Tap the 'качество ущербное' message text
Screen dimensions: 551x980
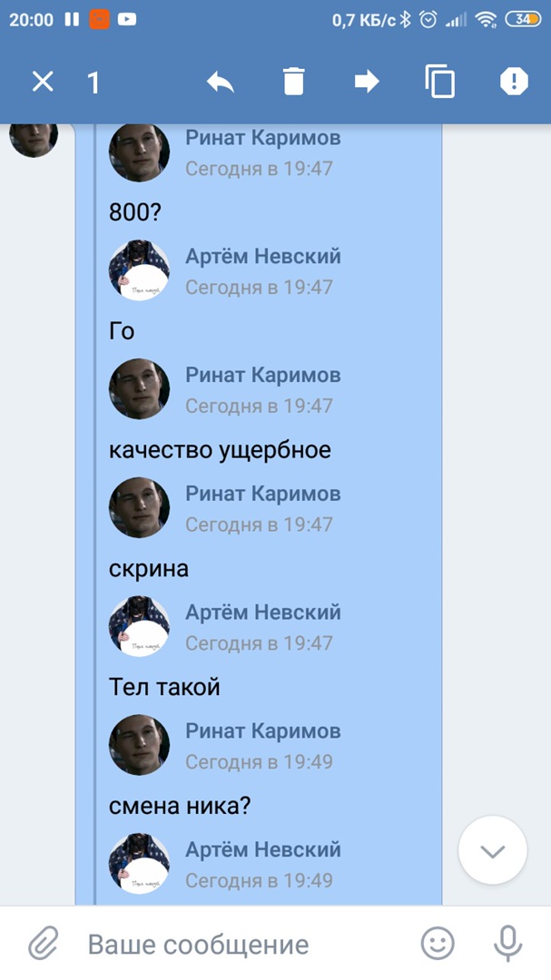[221, 451]
